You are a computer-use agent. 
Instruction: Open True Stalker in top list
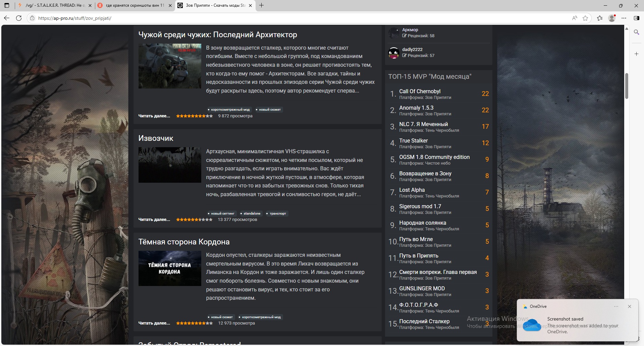414,140
